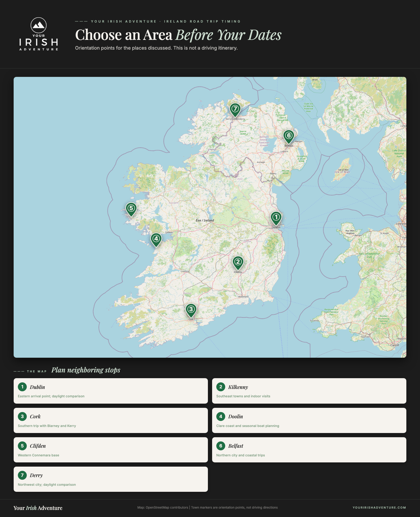Click the green 3 badge beside Cork
Image resolution: width=420 pixels, height=517 pixels.
(x=22, y=416)
